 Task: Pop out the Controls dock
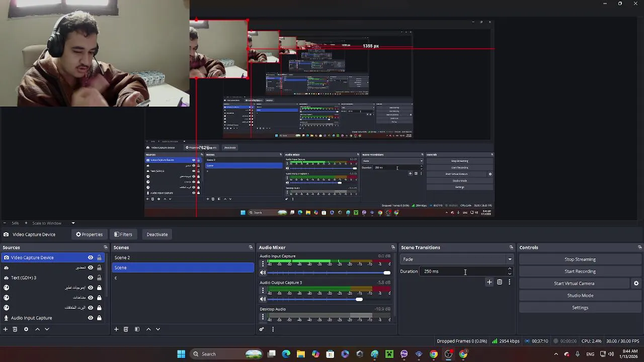[639, 247]
